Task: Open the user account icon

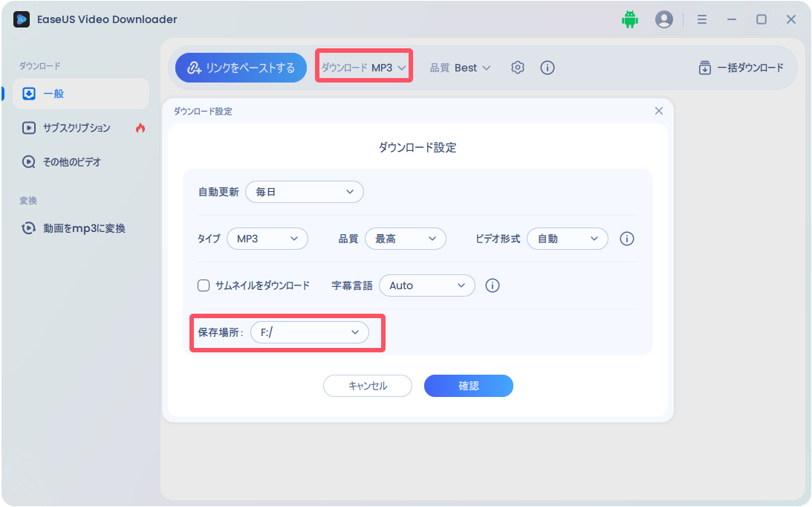Action: coord(664,19)
